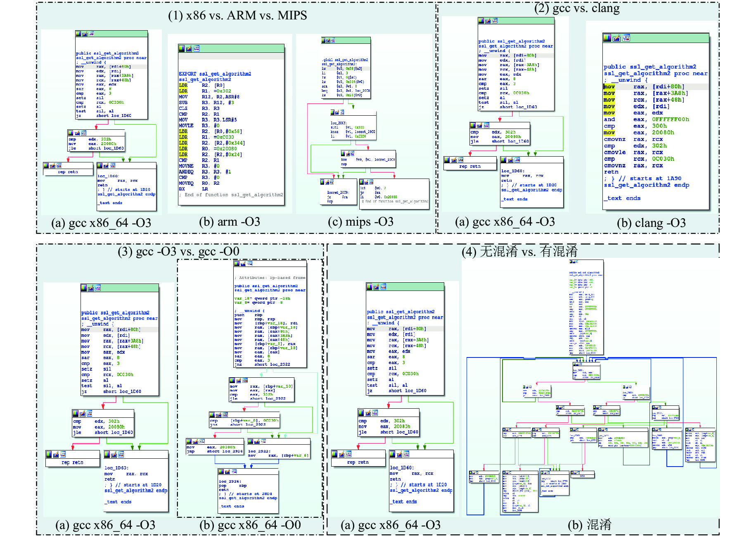Click the color icon of the gcc -O0 top node

pyautogui.click(x=237, y=263)
